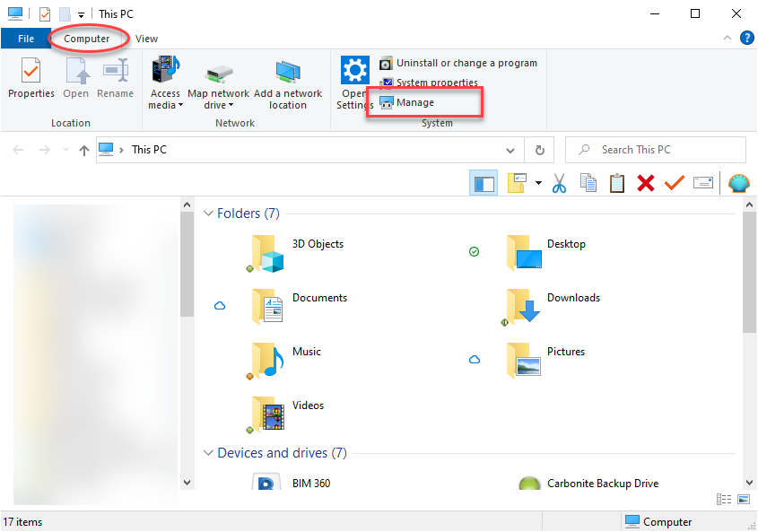Collapse the Folders (7) group

208,214
